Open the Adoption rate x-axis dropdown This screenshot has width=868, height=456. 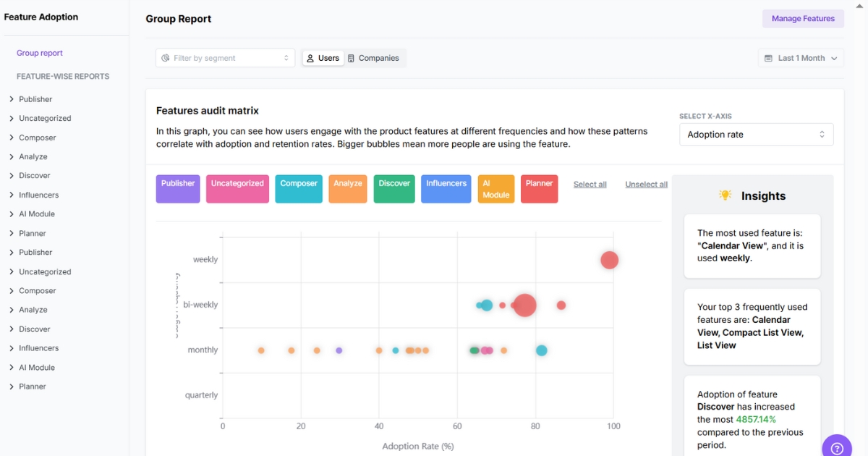[x=756, y=134]
